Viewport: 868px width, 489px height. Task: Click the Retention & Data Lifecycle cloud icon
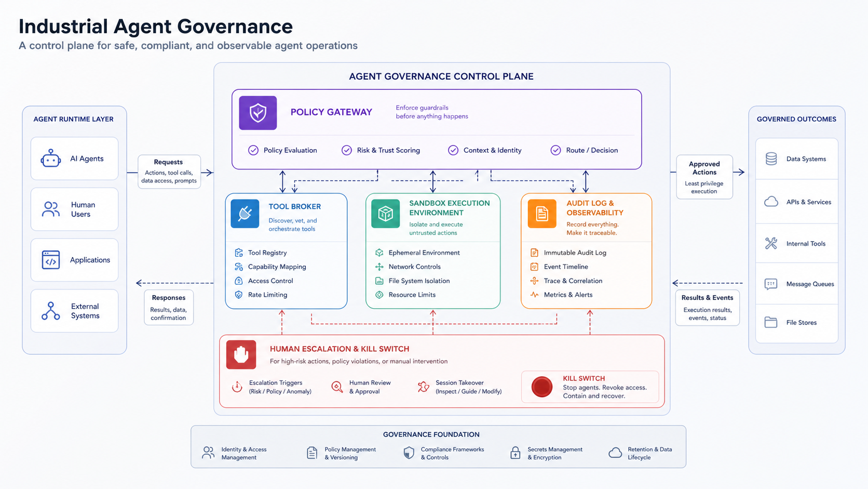pyautogui.click(x=615, y=453)
